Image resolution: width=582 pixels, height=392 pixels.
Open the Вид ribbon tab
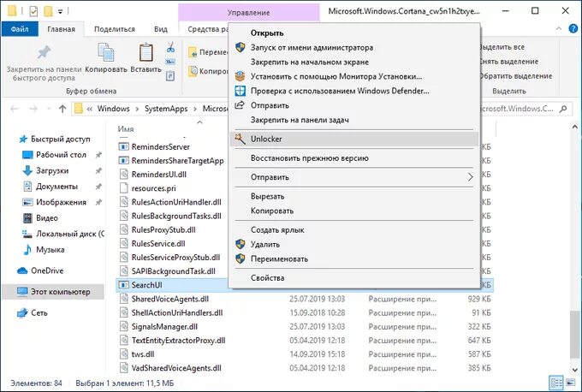click(x=161, y=29)
